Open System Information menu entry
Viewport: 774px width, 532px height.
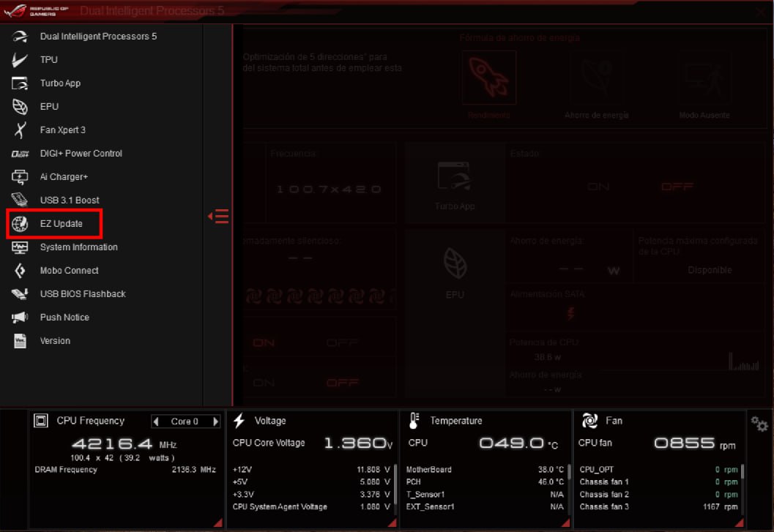coord(78,247)
